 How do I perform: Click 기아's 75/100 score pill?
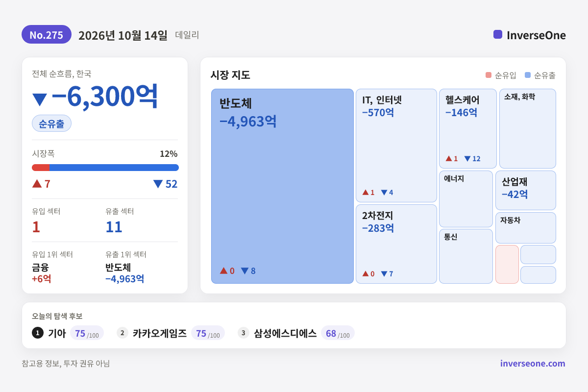click(x=87, y=333)
